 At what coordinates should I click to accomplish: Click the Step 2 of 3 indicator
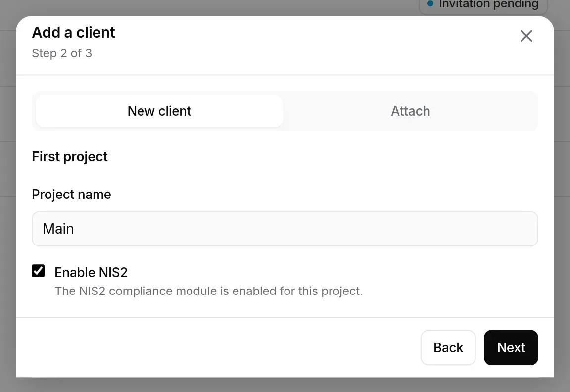pyautogui.click(x=62, y=53)
